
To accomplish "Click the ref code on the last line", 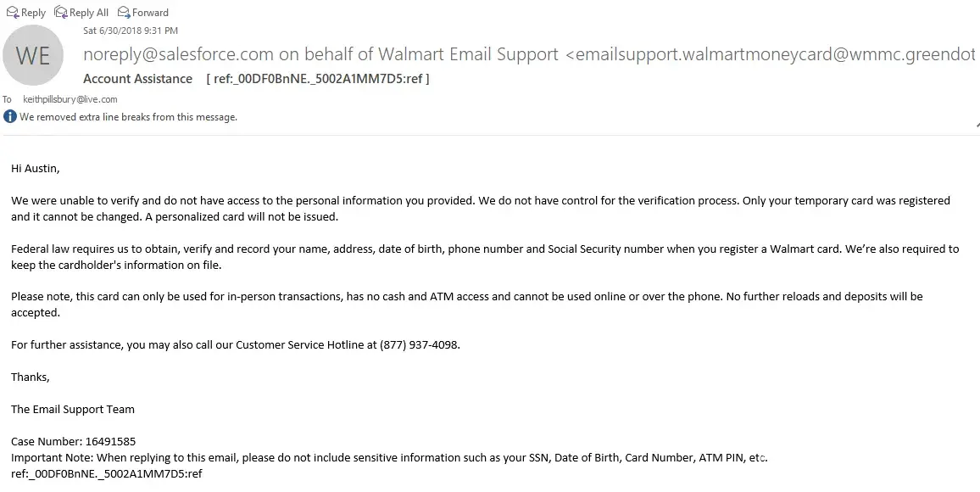I will pyautogui.click(x=106, y=474).
